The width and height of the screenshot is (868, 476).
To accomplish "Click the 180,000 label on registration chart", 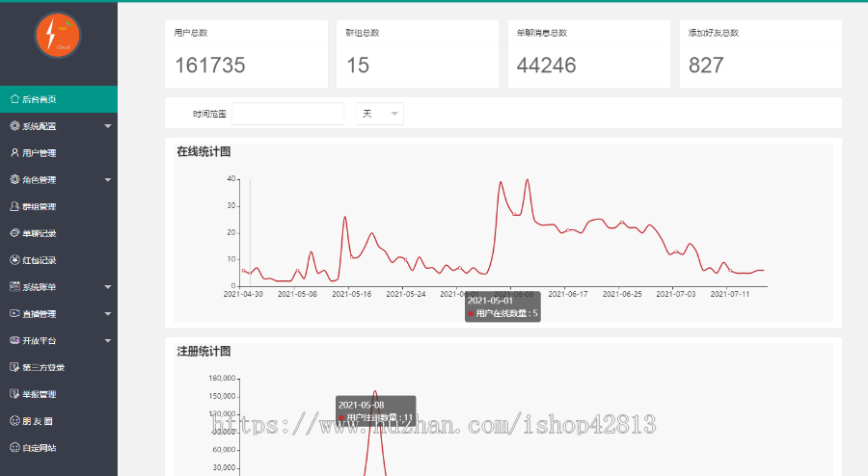I will click(222, 378).
